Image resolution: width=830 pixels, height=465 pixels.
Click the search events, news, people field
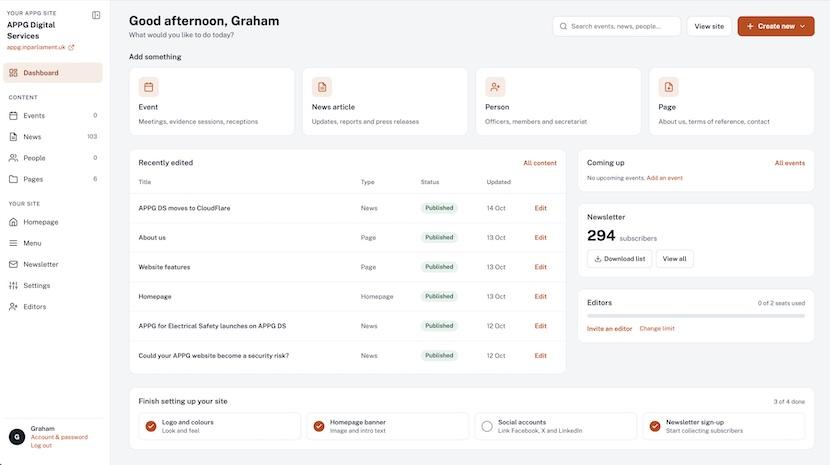click(617, 26)
